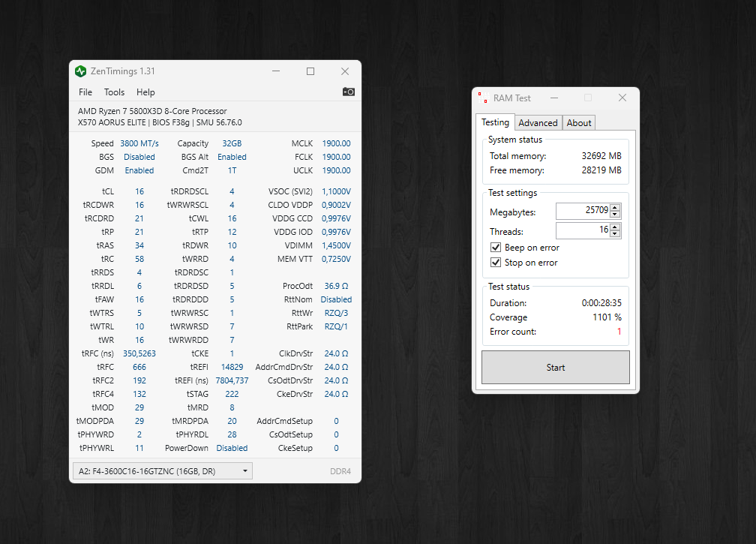Viewport: 756px width, 544px height.
Task: Click the Threads input field
Action: pyautogui.click(x=583, y=230)
